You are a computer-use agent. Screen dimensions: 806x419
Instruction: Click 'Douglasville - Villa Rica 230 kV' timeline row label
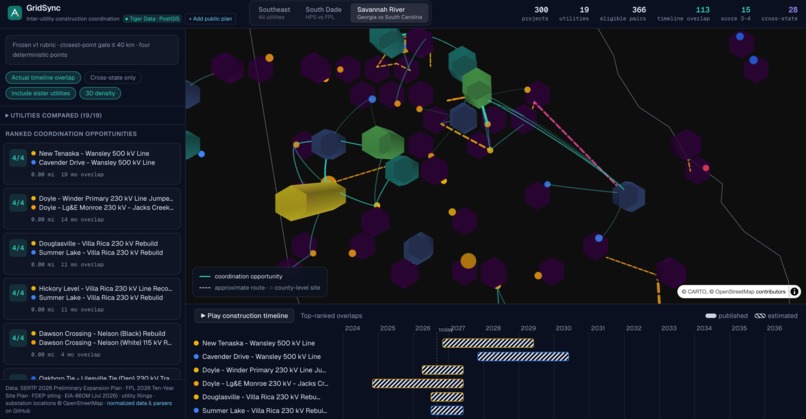point(261,397)
